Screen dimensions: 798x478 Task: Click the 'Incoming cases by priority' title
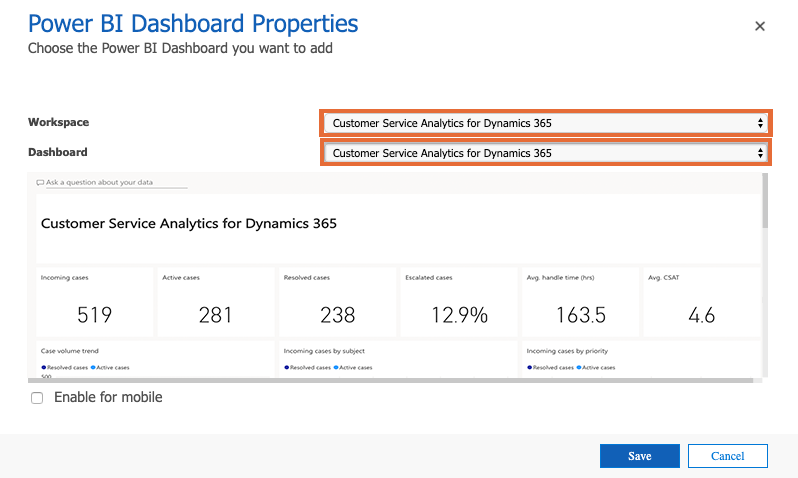click(567, 351)
